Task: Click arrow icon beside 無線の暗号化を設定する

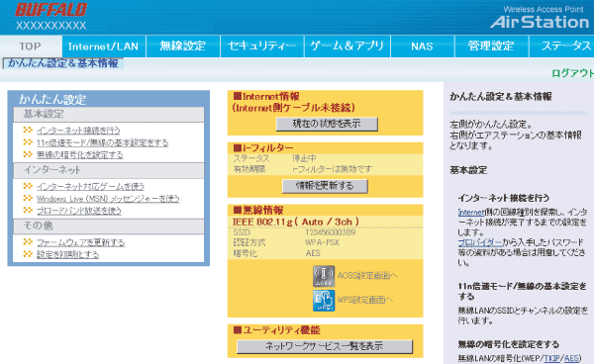Action: coord(28,154)
